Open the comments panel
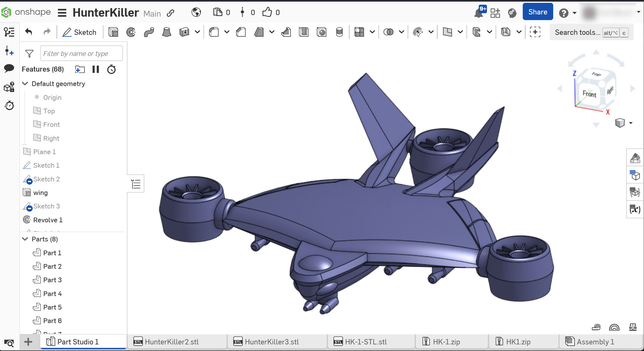The image size is (644, 351). click(x=9, y=68)
